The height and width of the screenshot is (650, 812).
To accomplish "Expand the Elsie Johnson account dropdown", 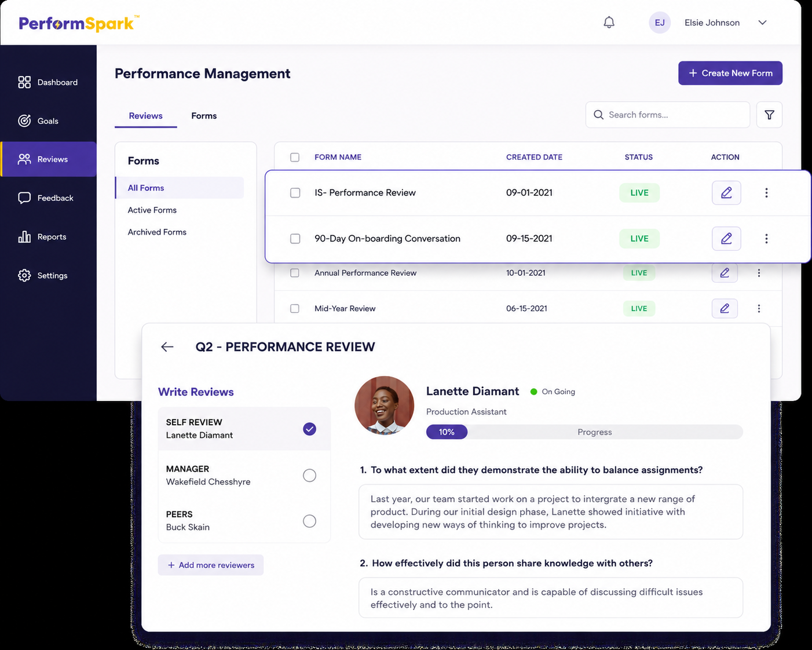I will [x=762, y=23].
